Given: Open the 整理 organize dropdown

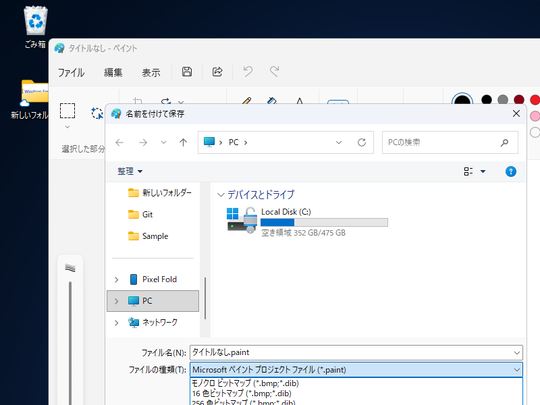Looking at the screenshot, I should tap(130, 171).
